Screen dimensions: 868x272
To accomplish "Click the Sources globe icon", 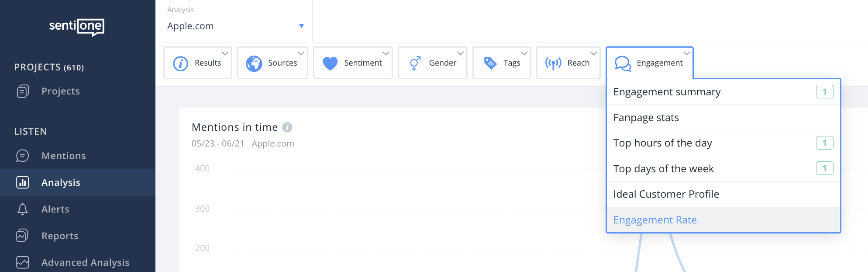I will click(254, 63).
